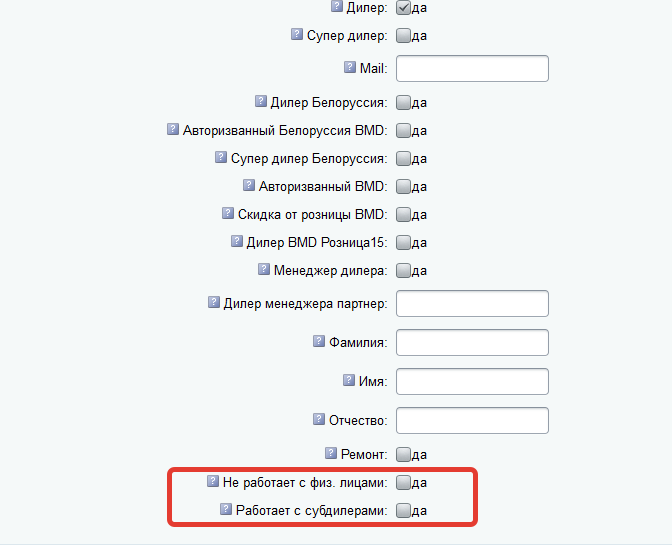Click Дилер менеджера партнер input
This screenshot has height=546, width=672.
click(473, 303)
